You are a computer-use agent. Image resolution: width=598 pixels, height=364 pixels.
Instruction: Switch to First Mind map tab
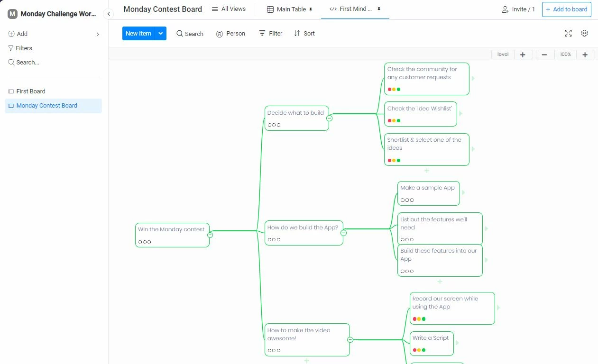(x=351, y=9)
